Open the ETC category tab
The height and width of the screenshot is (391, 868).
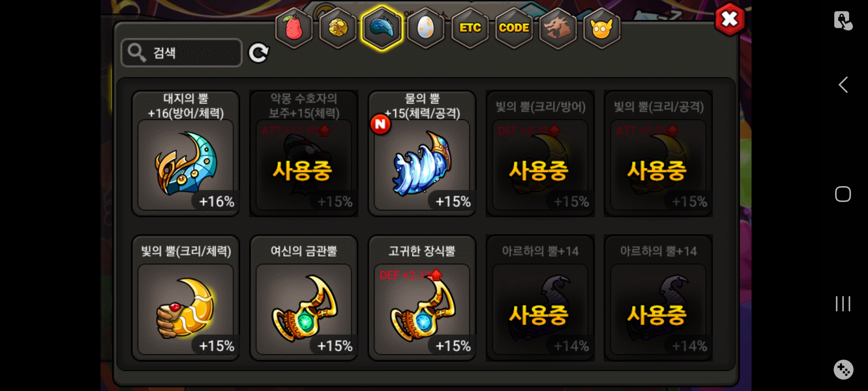tap(470, 28)
